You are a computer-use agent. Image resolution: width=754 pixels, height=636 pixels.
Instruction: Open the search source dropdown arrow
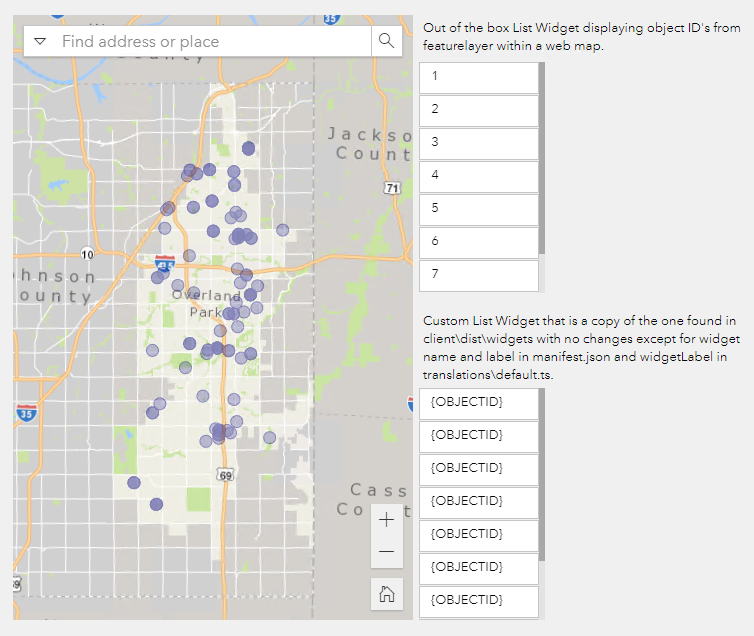(x=40, y=41)
